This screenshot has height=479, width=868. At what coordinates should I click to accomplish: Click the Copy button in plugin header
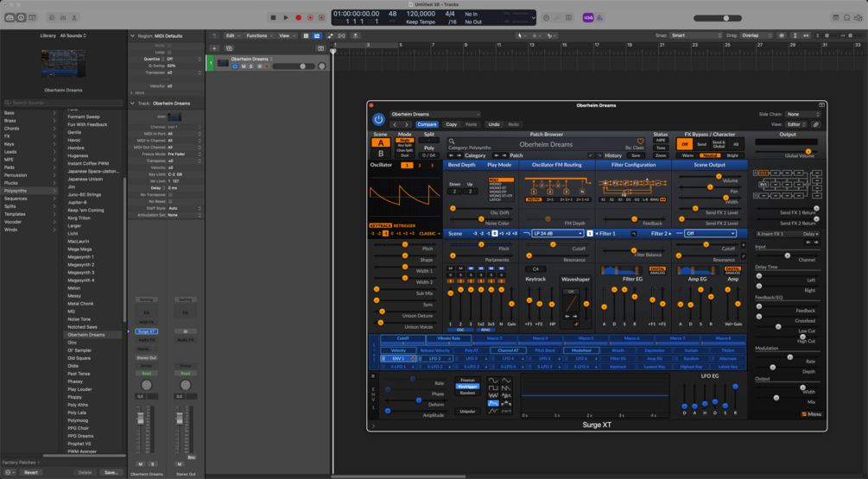pos(452,124)
